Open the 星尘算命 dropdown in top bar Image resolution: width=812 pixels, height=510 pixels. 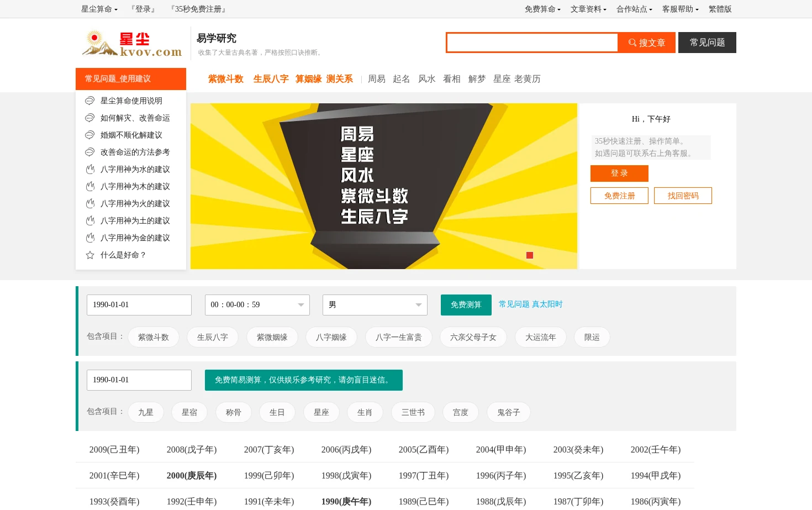pyautogui.click(x=99, y=9)
